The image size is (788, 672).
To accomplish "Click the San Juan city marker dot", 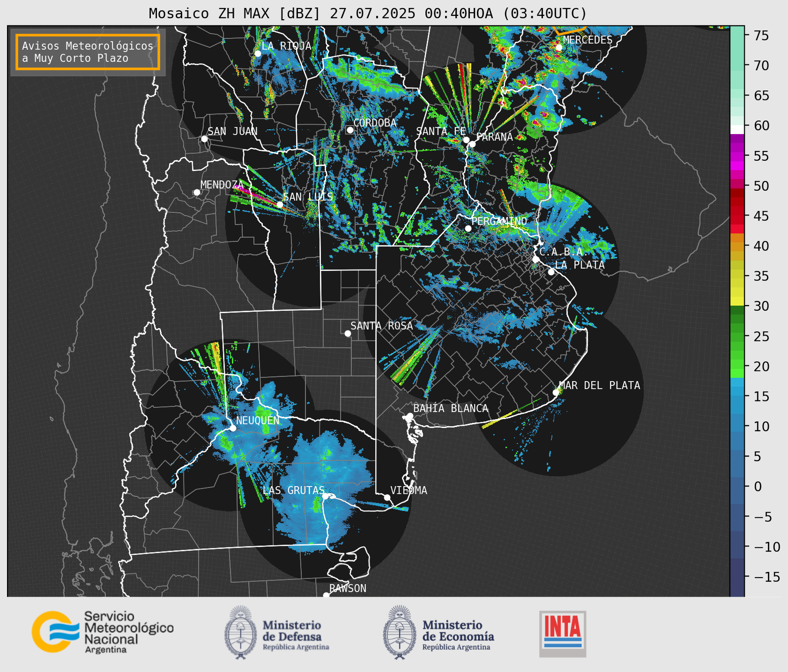I will (x=204, y=139).
